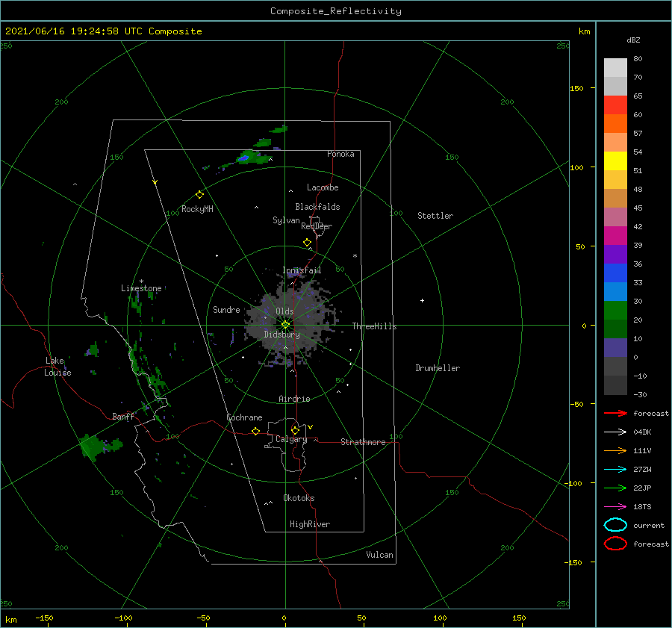Image resolution: width=672 pixels, height=628 pixels.
Task: Click the Lacombe city label
Action: click(x=323, y=187)
